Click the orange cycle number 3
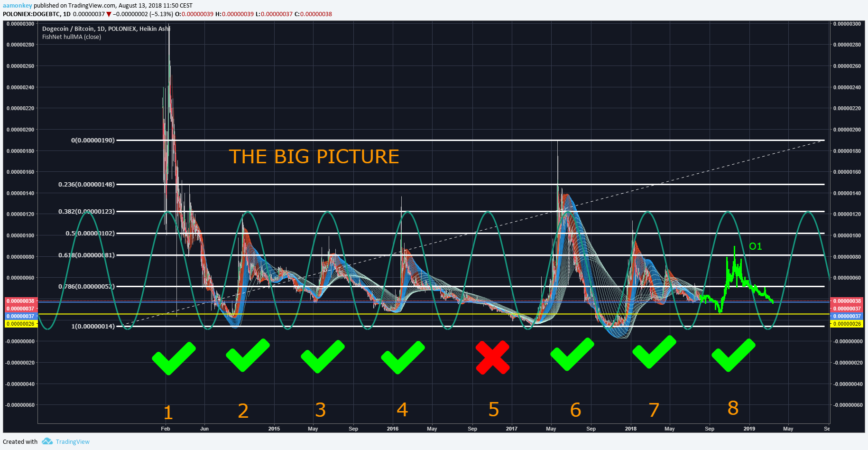868x450 pixels. click(x=321, y=410)
